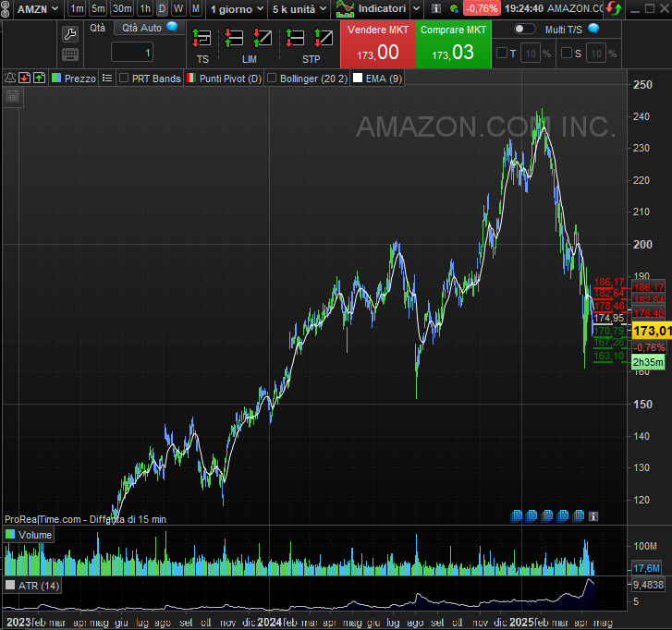
Task: Enable the S stop checkbox
Action: pyautogui.click(x=567, y=53)
